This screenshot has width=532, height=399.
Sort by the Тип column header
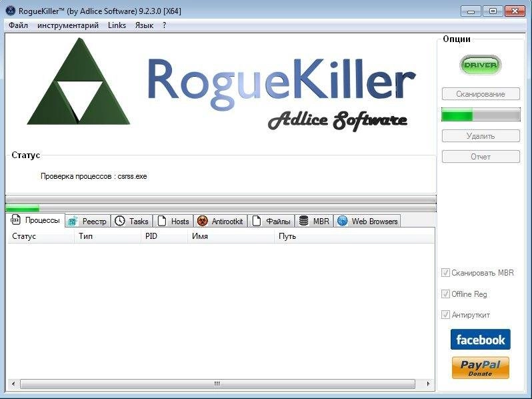(107, 236)
